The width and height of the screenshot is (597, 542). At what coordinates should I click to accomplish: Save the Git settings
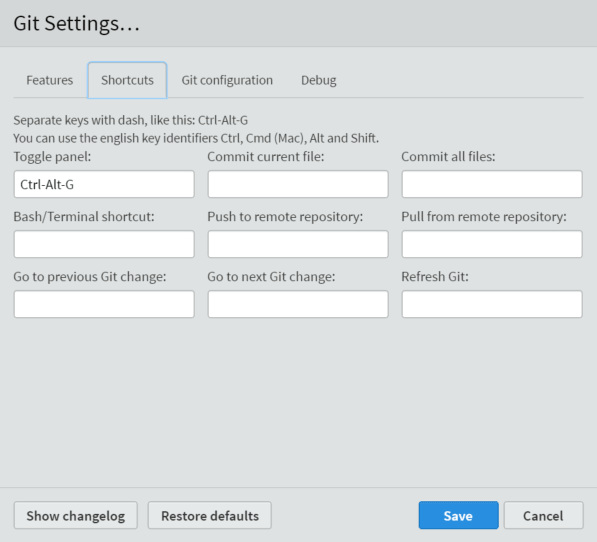(x=458, y=515)
